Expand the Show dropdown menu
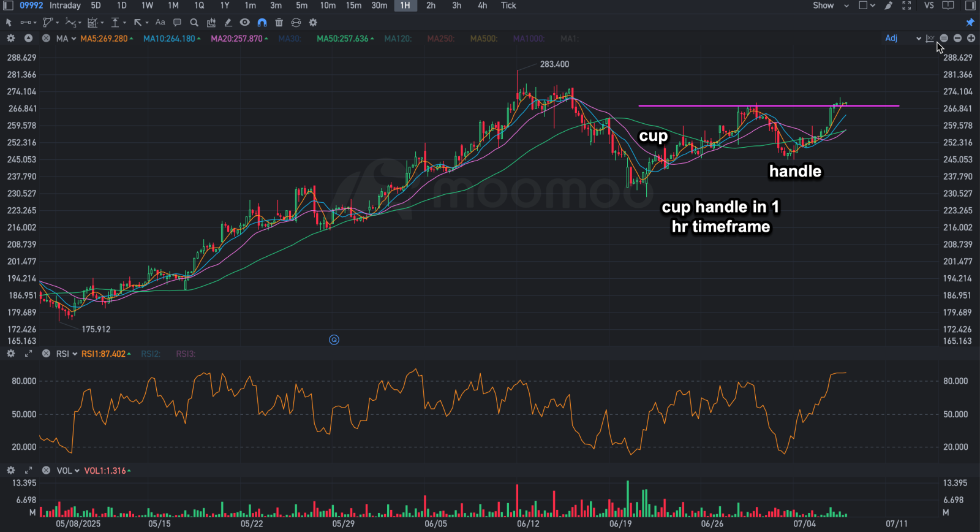 coord(831,6)
